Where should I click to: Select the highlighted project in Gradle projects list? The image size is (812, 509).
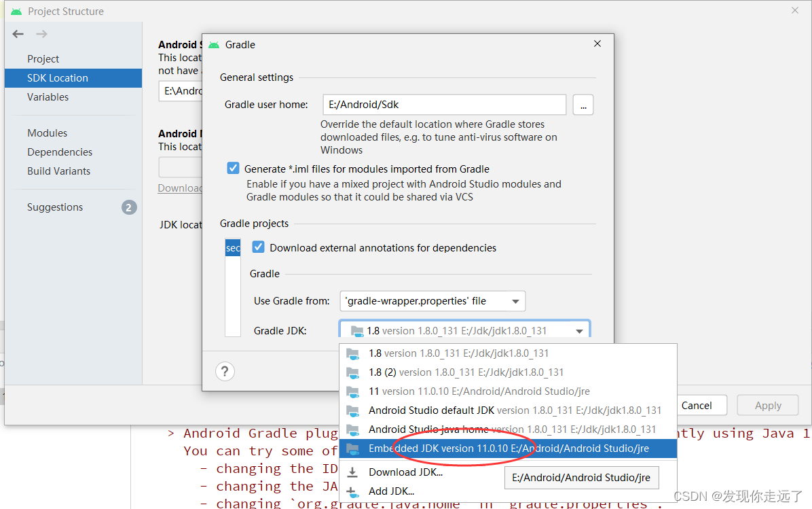pyautogui.click(x=233, y=248)
